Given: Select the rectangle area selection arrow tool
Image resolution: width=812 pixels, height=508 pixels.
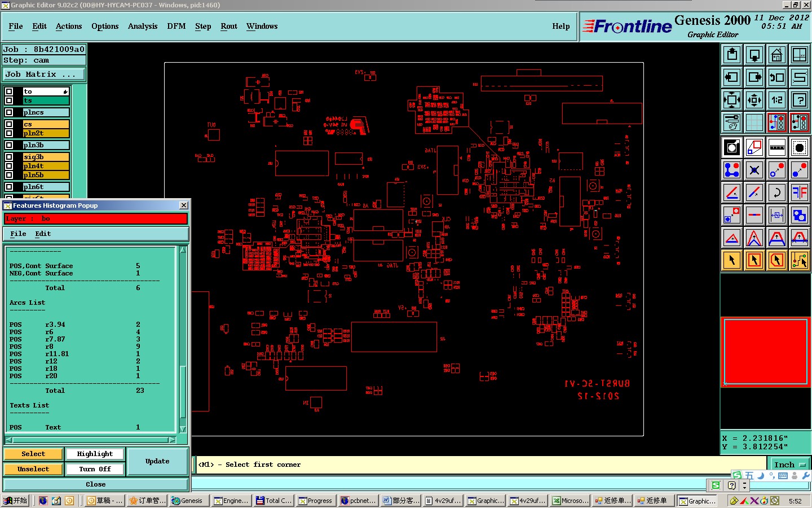Looking at the screenshot, I should (754, 260).
